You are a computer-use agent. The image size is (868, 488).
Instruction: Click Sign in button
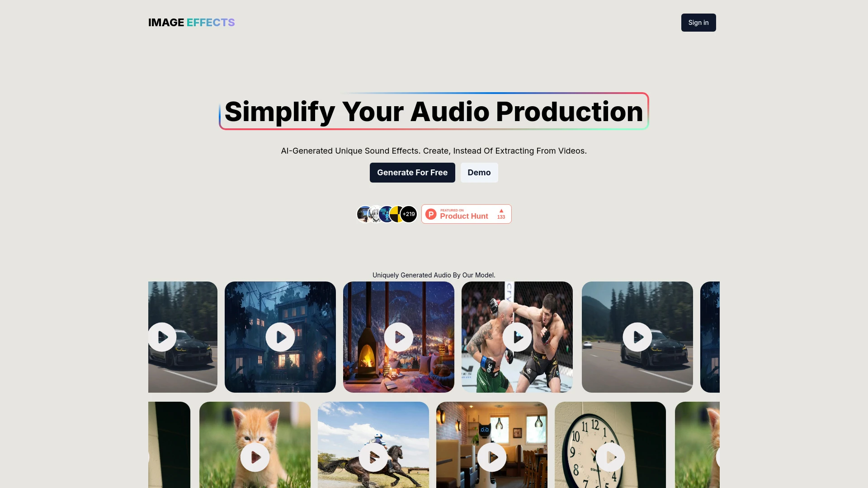[x=698, y=23]
